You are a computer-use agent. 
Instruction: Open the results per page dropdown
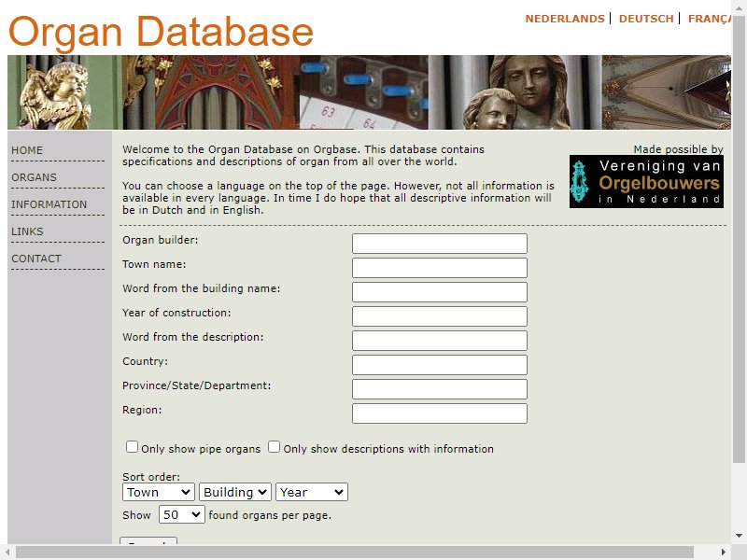181,515
